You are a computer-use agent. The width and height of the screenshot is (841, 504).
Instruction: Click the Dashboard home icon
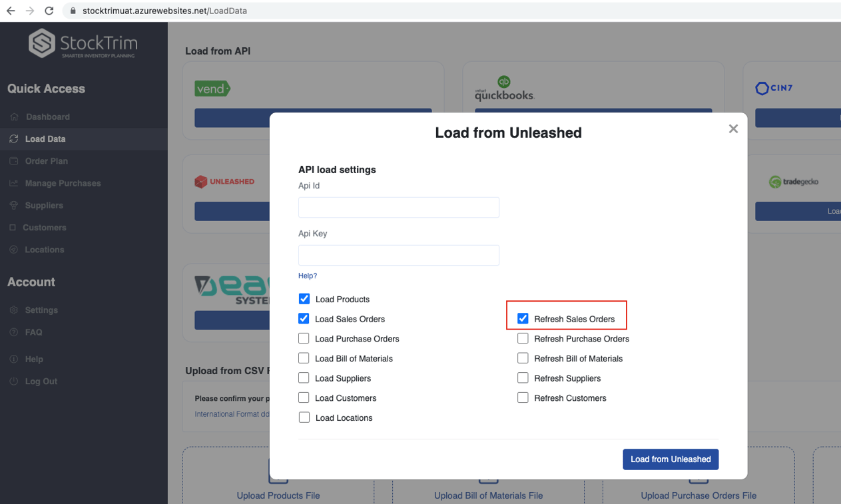14,117
